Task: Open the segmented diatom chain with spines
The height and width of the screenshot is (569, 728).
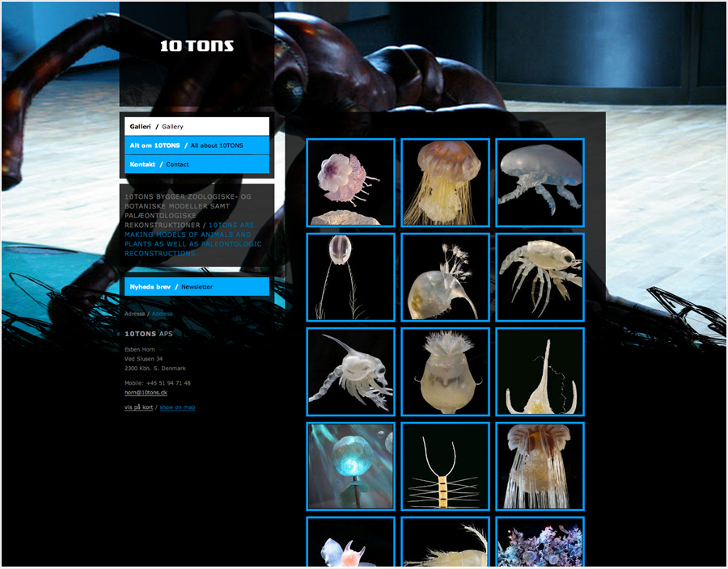Action: pos(445,466)
